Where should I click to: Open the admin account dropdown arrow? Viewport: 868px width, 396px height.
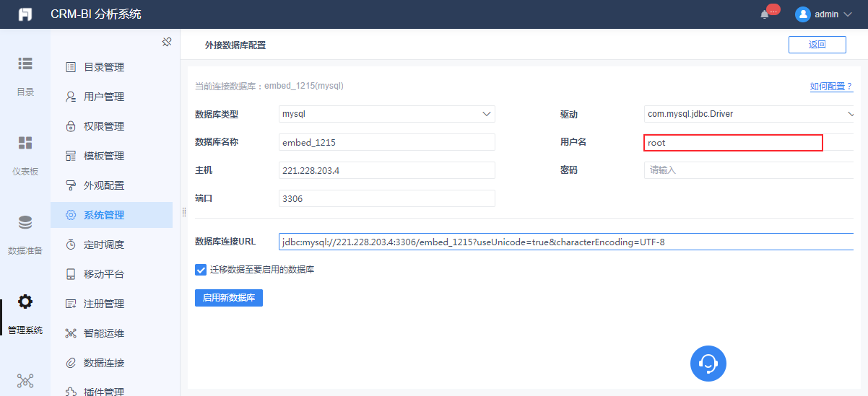point(848,14)
